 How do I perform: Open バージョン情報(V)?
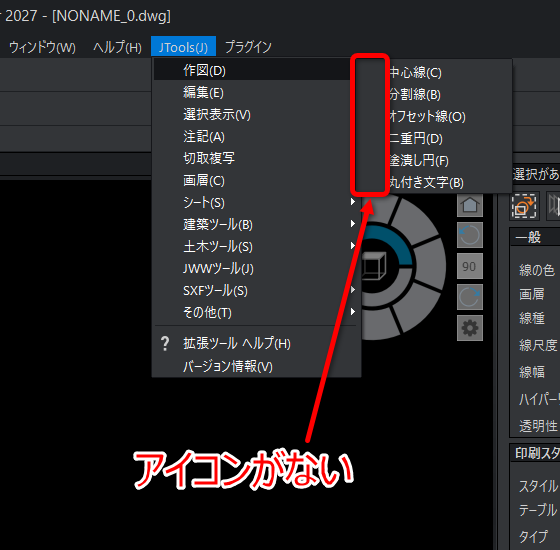tap(256, 366)
